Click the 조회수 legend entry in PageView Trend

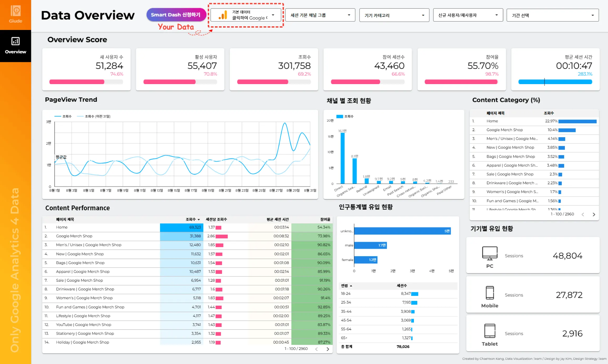pyautogui.click(x=63, y=116)
